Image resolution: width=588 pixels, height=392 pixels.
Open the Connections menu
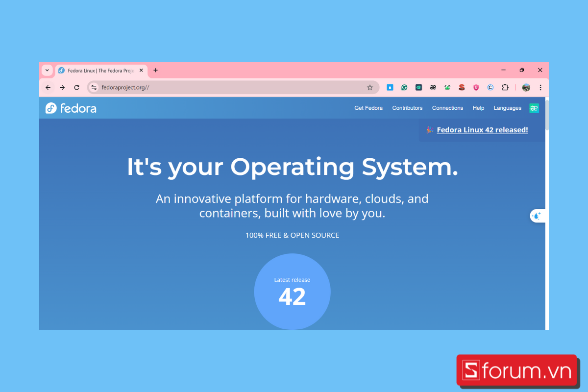pyautogui.click(x=447, y=108)
